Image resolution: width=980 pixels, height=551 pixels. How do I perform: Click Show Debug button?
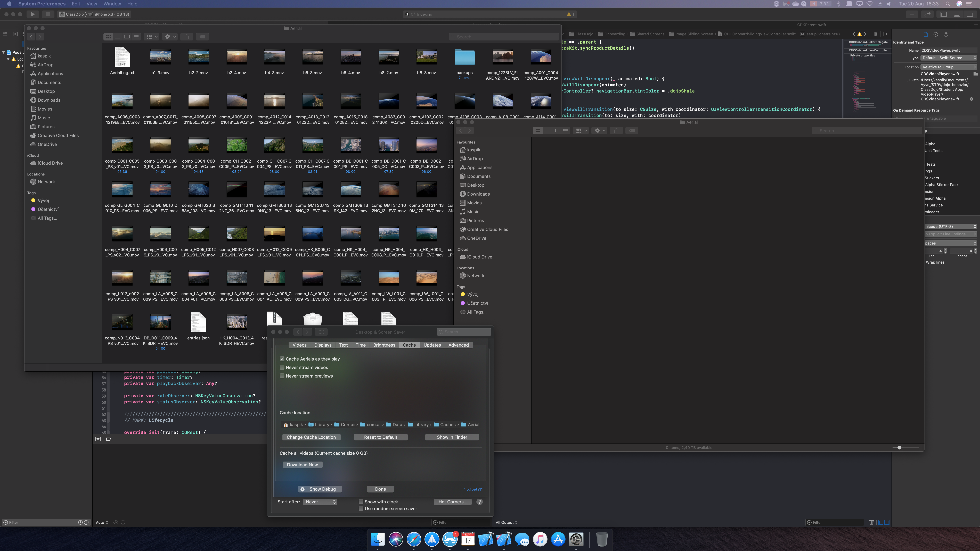320,489
